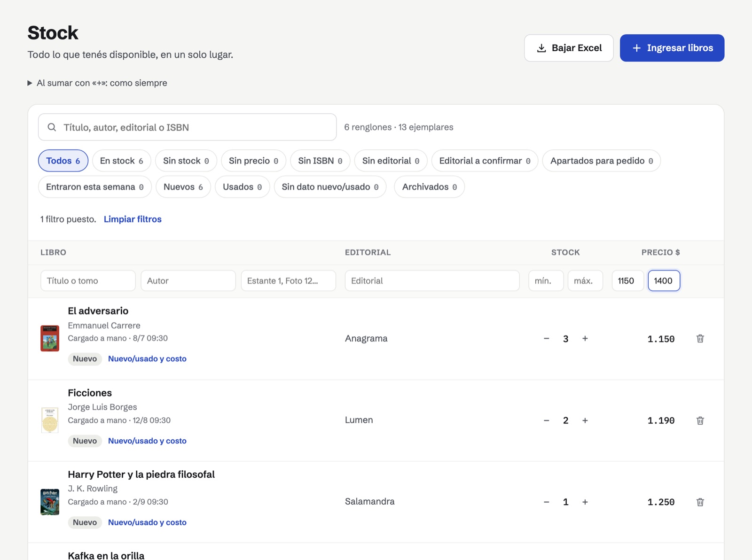
Task: Click Limpiar filtros link
Action: pyautogui.click(x=133, y=219)
